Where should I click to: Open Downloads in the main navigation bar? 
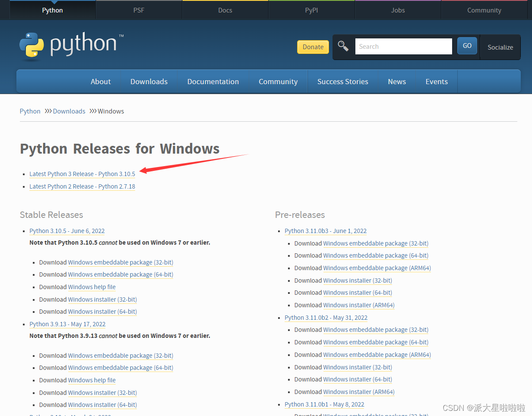pyautogui.click(x=149, y=82)
